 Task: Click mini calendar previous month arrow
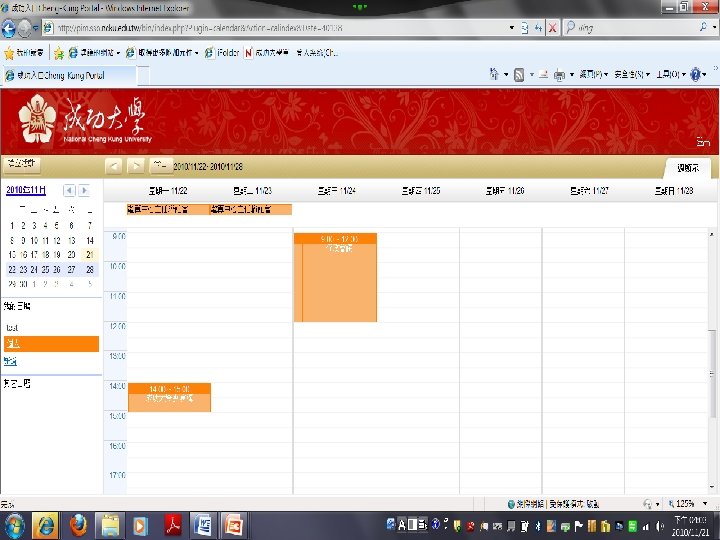pos(69,190)
